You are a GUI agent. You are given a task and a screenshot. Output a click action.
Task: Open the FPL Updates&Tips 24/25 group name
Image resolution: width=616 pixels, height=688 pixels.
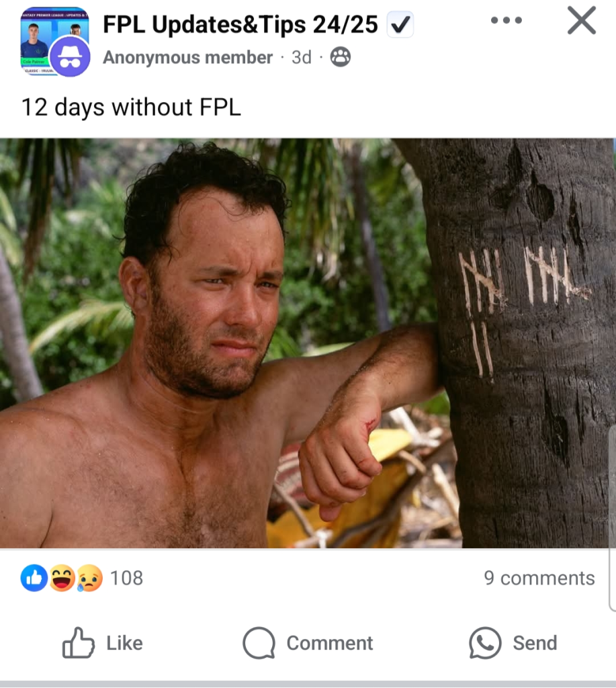click(240, 24)
